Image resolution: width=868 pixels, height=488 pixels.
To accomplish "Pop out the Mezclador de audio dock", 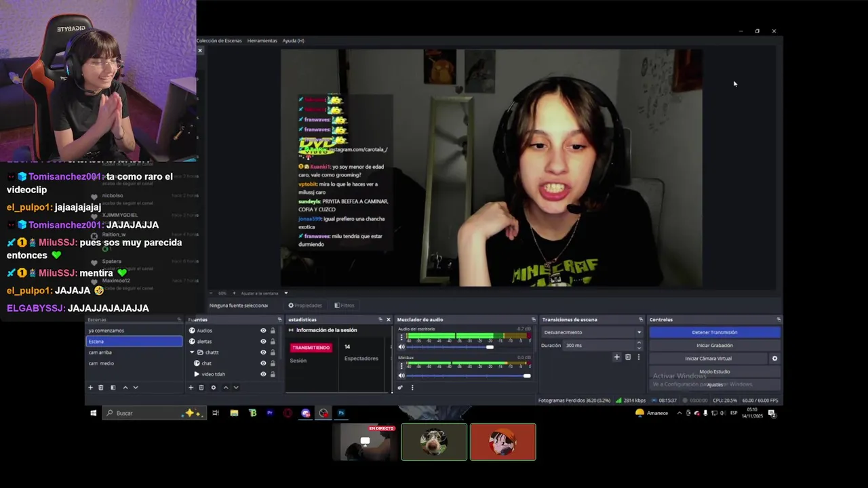I will pyautogui.click(x=534, y=319).
